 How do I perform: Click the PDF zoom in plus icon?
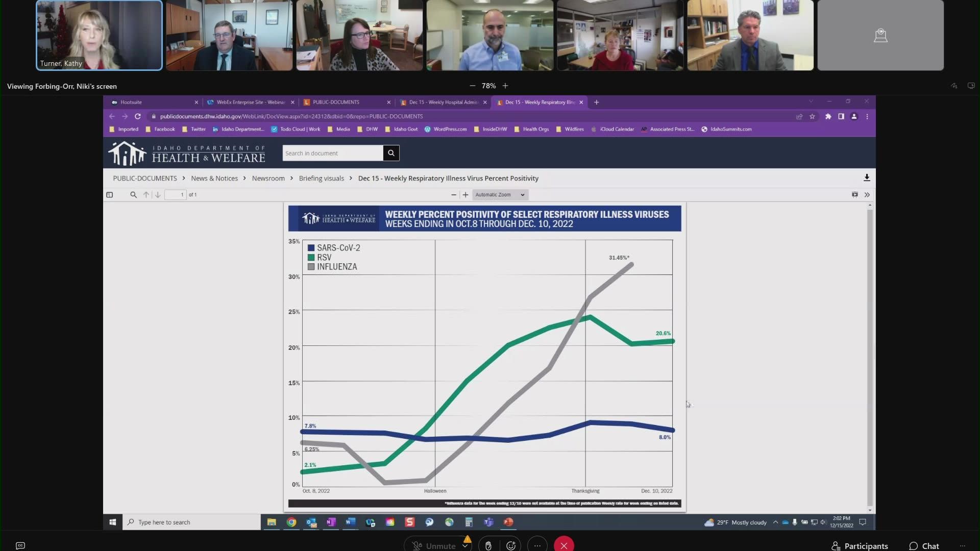[x=465, y=194]
